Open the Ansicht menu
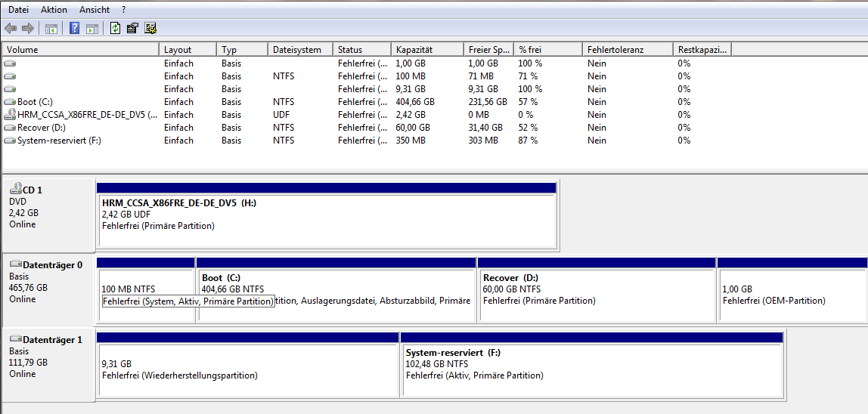 point(95,10)
